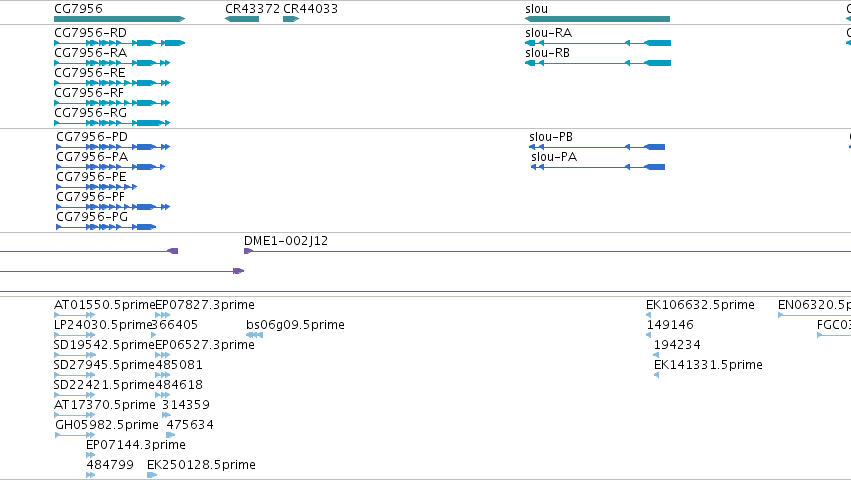
Task: Click the slou-PB polypeptide feature
Action: pos(596,147)
